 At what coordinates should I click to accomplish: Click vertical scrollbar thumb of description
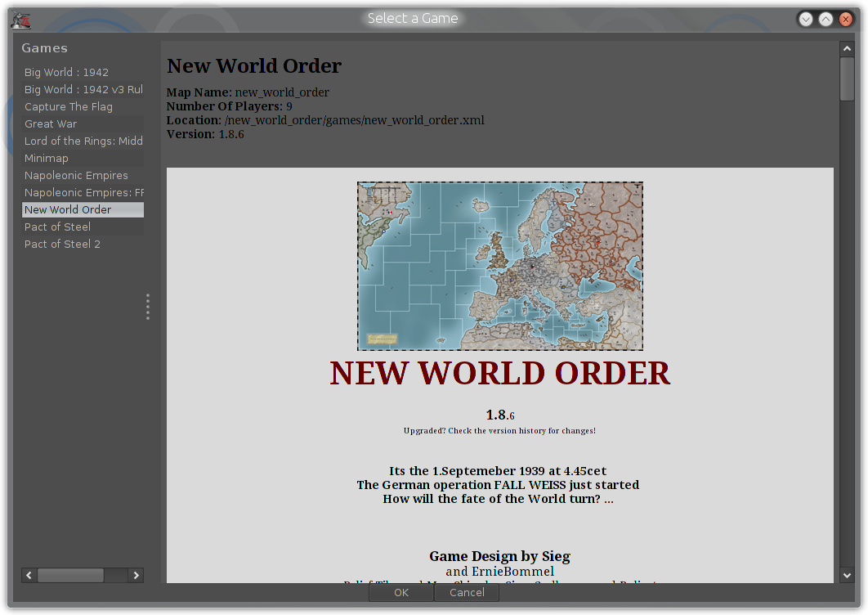pyautogui.click(x=847, y=79)
